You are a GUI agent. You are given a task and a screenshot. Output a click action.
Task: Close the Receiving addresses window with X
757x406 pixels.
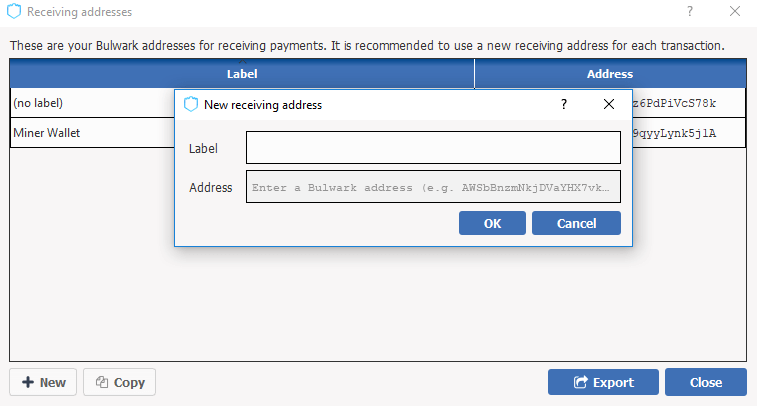pyautogui.click(x=735, y=12)
